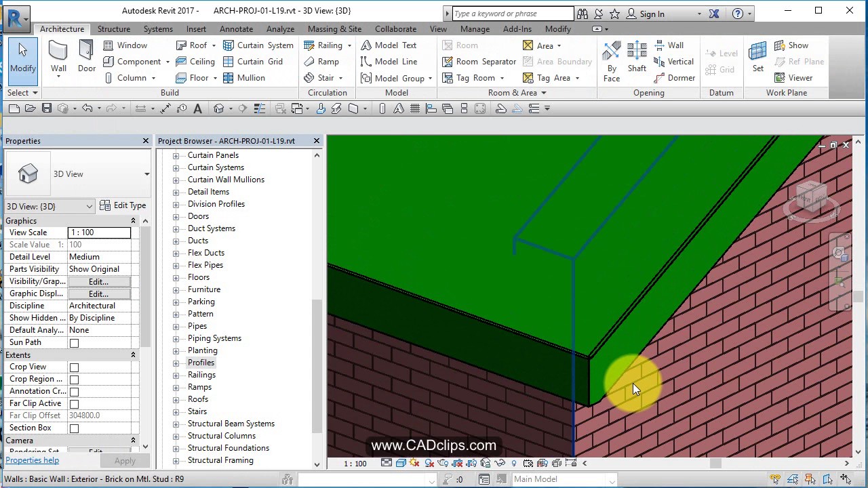
Task: Click the Edit Type button
Action: [x=123, y=206]
